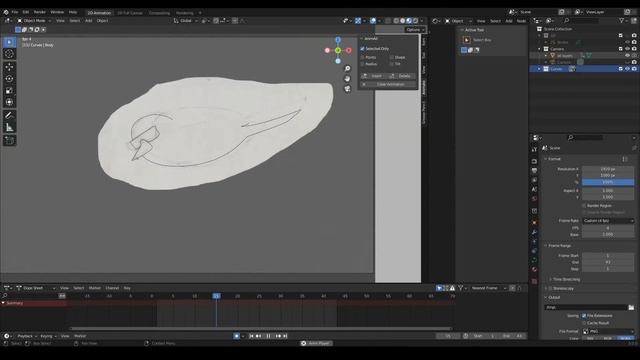Collapse the Summary channel in dope sheet

pyautogui.click(x=3, y=303)
